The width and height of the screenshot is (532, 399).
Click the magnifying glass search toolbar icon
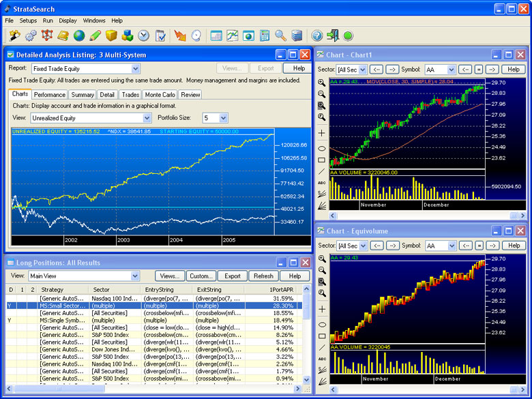pyautogui.click(x=280, y=35)
